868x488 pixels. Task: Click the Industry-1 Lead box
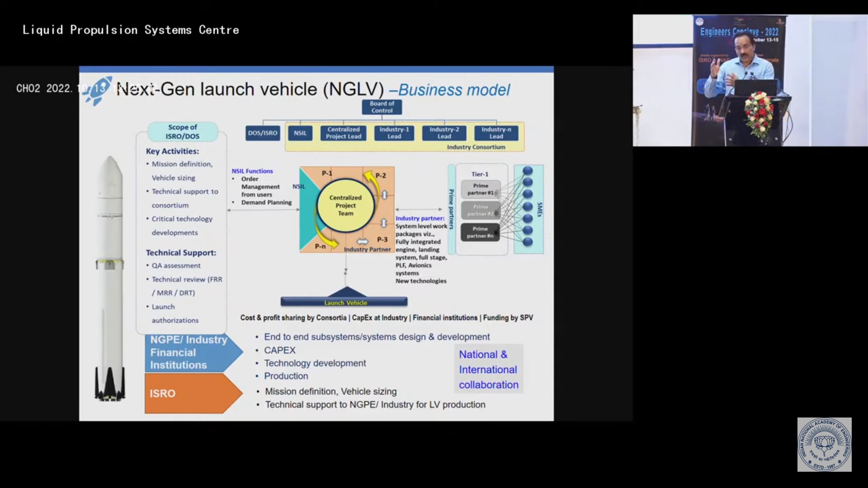pyautogui.click(x=394, y=133)
